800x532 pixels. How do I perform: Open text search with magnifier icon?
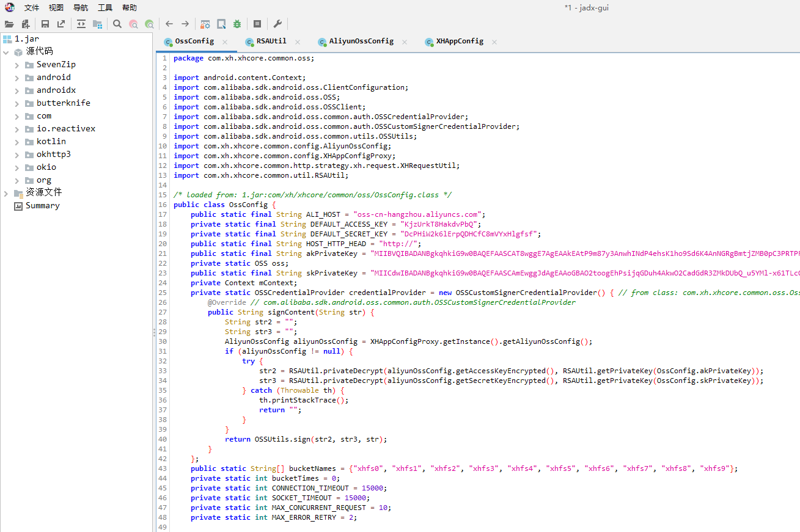click(117, 24)
